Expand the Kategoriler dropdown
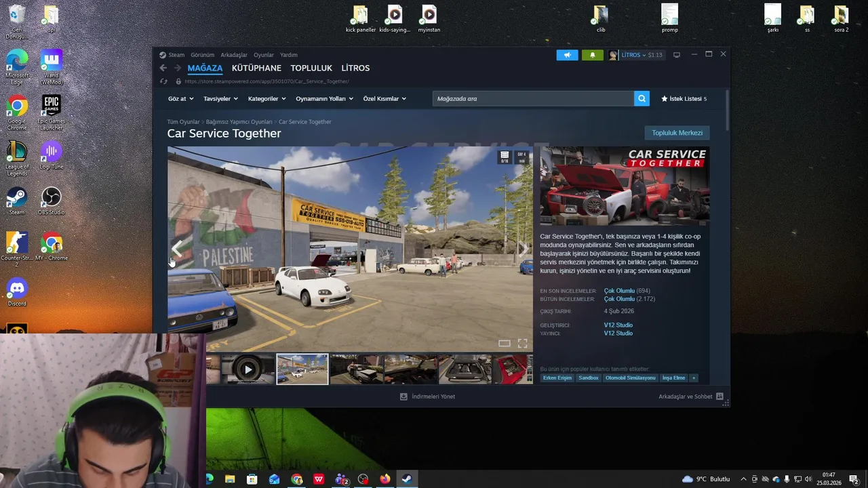The height and width of the screenshot is (488, 868). point(267,99)
